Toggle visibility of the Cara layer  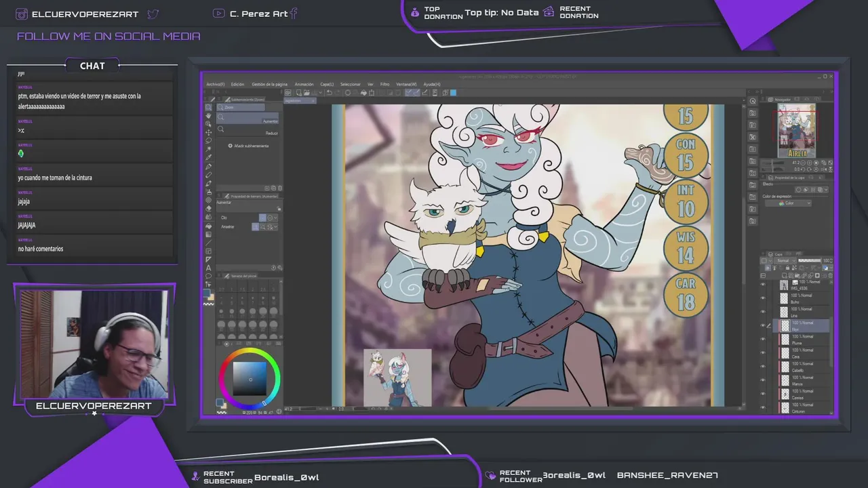[763, 353]
